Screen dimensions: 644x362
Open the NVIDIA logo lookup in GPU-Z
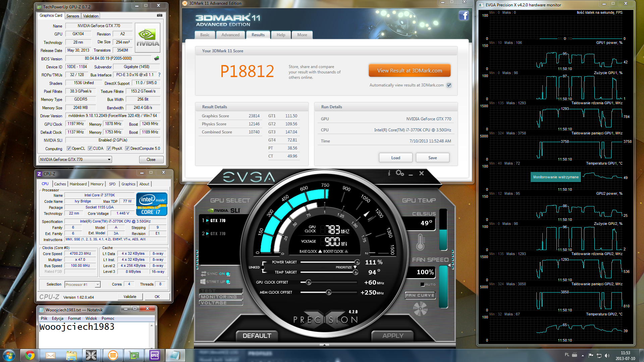pos(148,38)
